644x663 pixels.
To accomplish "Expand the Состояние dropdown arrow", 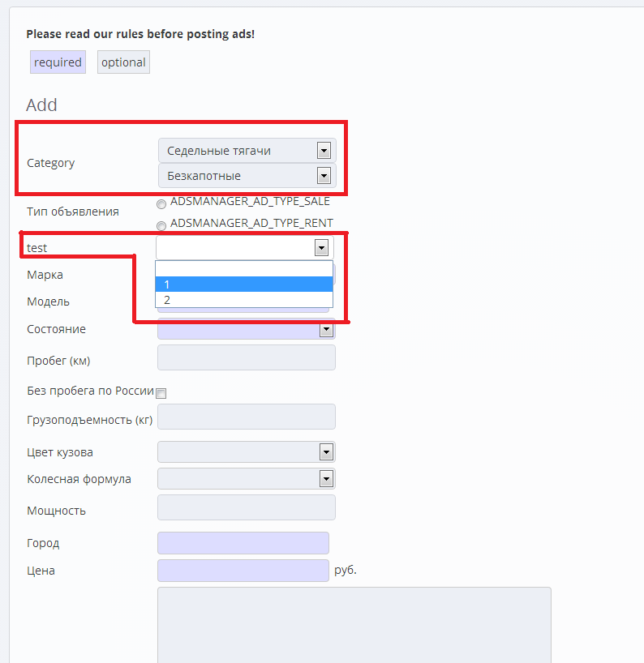I will click(326, 330).
